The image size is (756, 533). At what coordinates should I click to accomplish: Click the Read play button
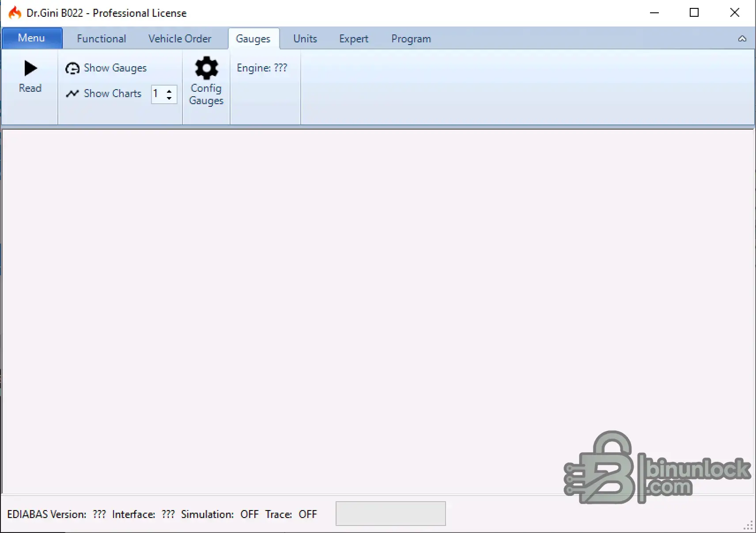(x=30, y=77)
